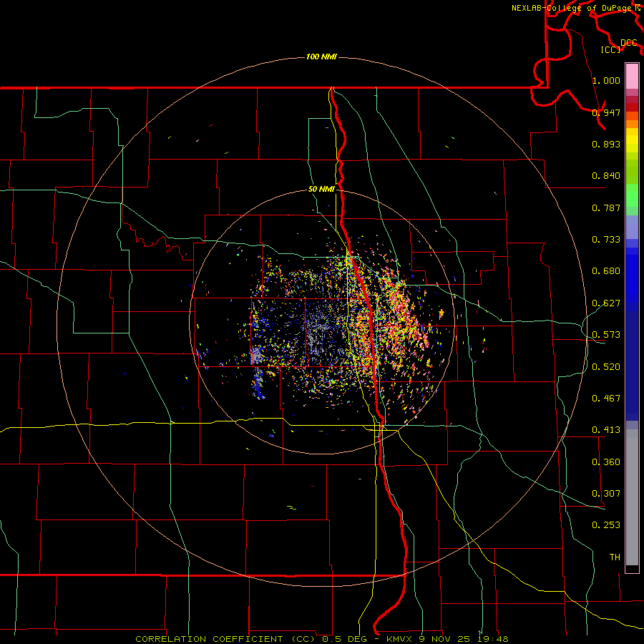644x644 pixels.
Task: Click the TH threshold label on legend
Action: tap(615, 557)
